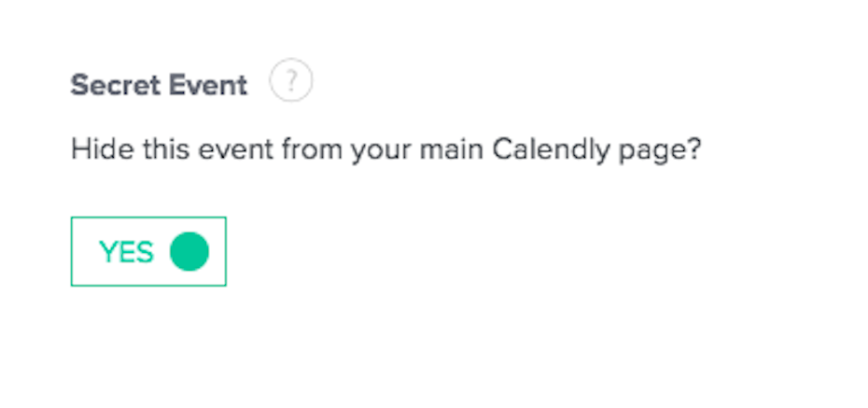Screen dimensions: 868x408
Task: Click the YES label inside the toggle
Action: point(126,252)
